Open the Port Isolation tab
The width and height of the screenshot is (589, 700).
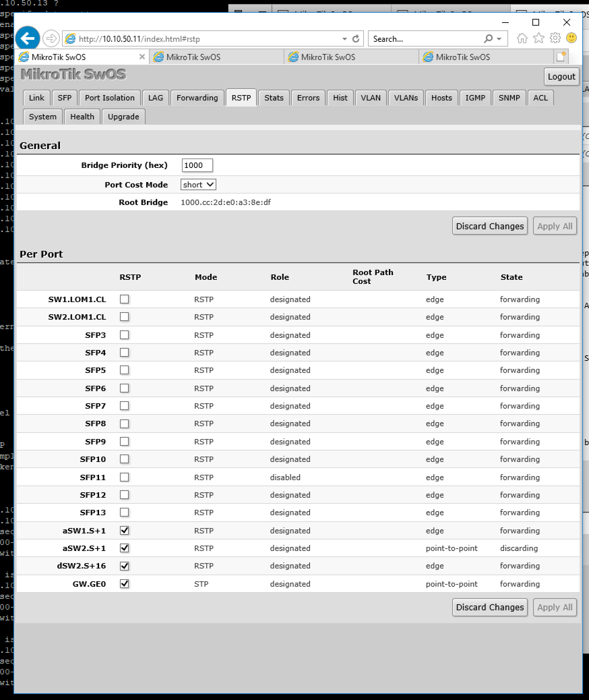click(110, 98)
